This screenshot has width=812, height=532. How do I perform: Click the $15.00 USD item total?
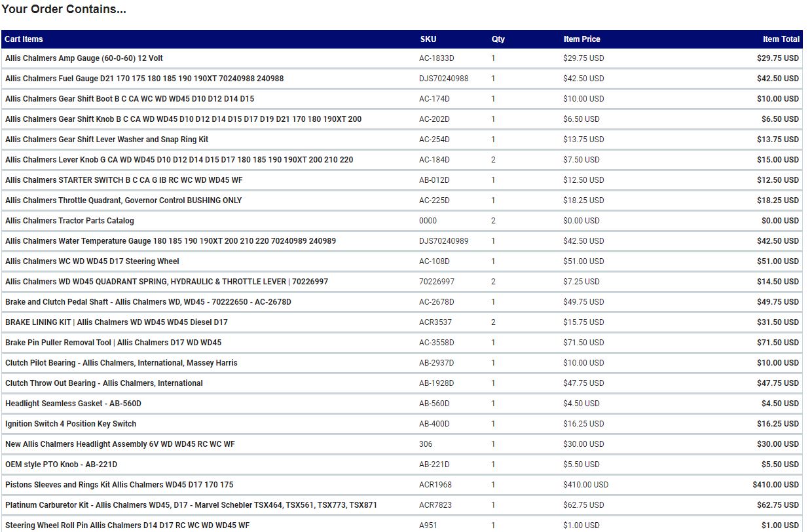pyautogui.click(x=778, y=160)
